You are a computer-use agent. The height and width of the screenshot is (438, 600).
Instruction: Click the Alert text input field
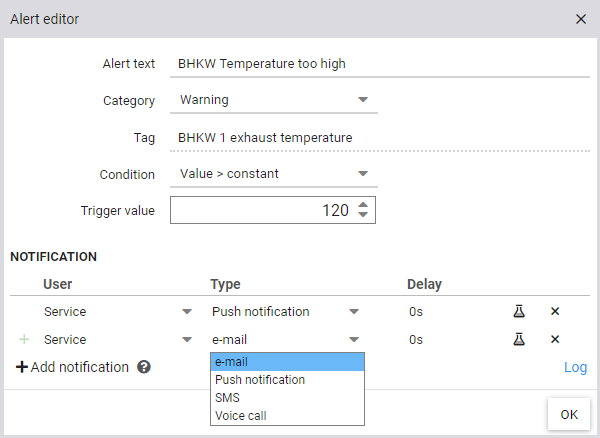point(380,64)
